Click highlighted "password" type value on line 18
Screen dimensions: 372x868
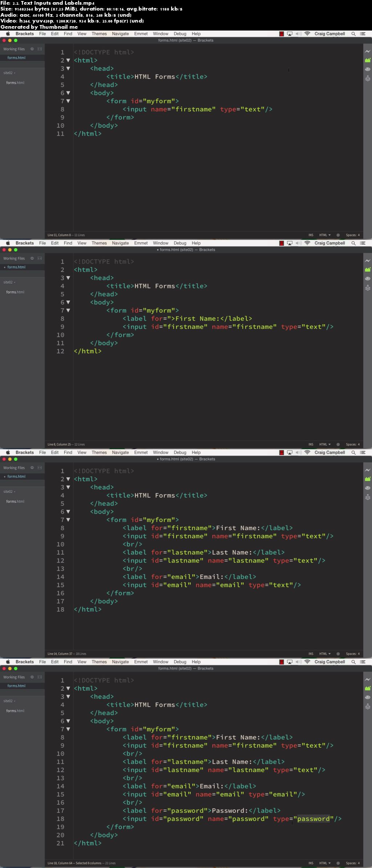313,819
